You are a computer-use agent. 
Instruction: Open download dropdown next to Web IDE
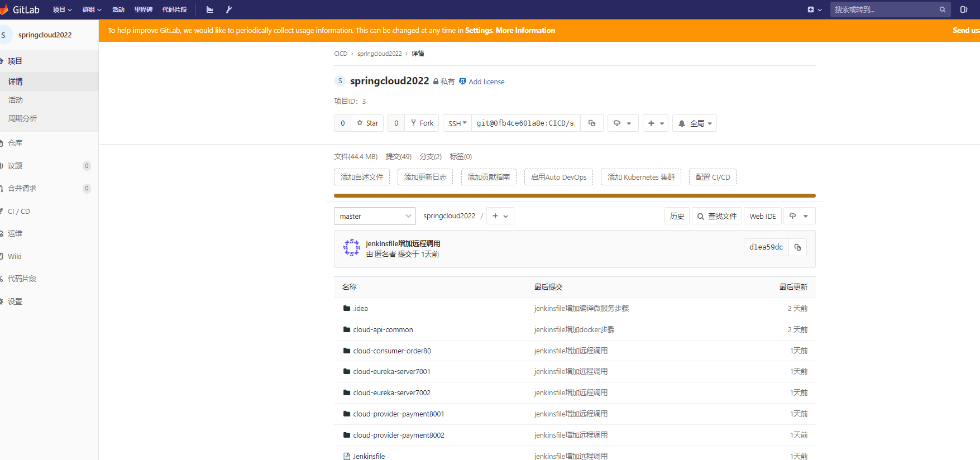(x=799, y=216)
